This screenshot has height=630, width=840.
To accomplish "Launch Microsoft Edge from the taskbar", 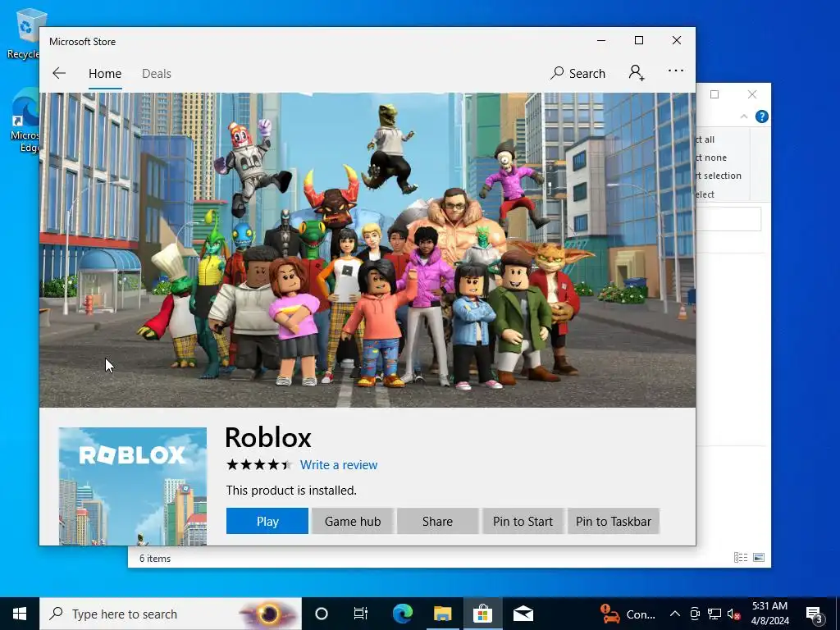I will coord(402,614).
